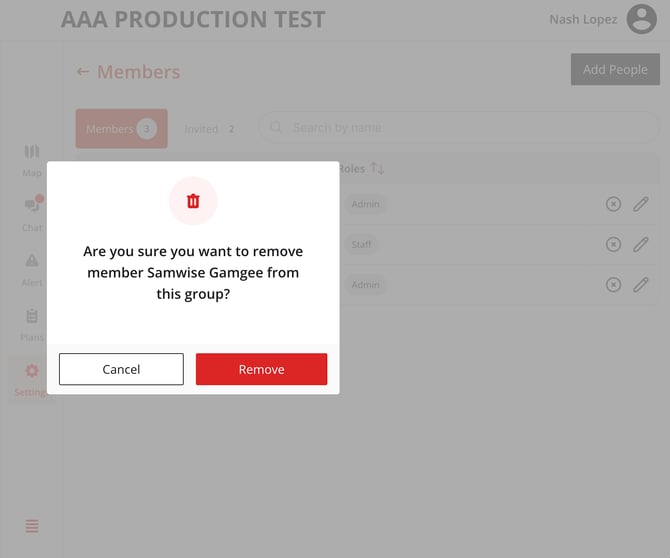Switch to the Invited tab
Viewport: 670px width, 558px height.
click(x=209, y=129)
